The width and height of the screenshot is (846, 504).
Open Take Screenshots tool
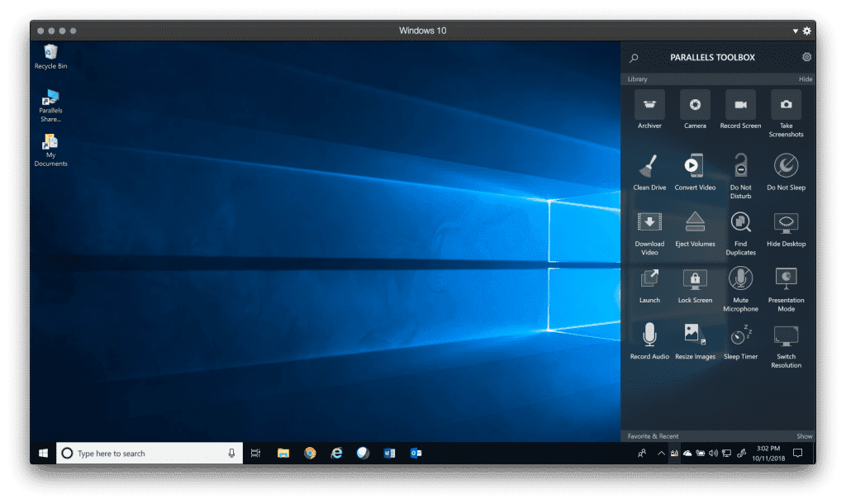tap(786, 105)
